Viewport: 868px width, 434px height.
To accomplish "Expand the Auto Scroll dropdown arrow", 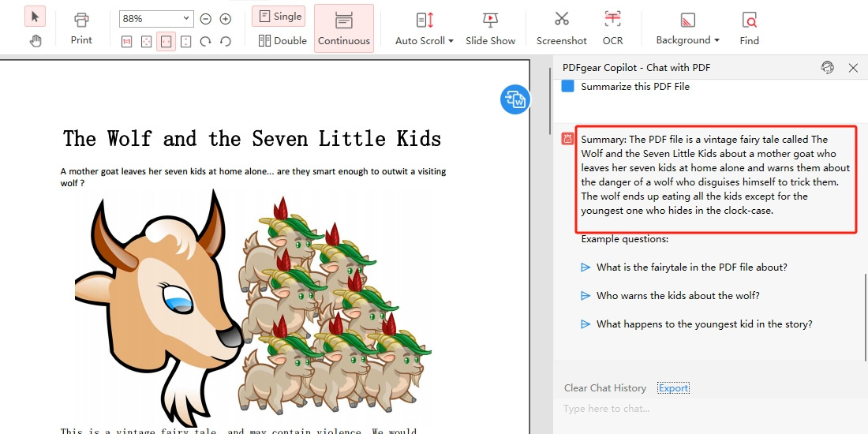I will [x=451, y=41].
